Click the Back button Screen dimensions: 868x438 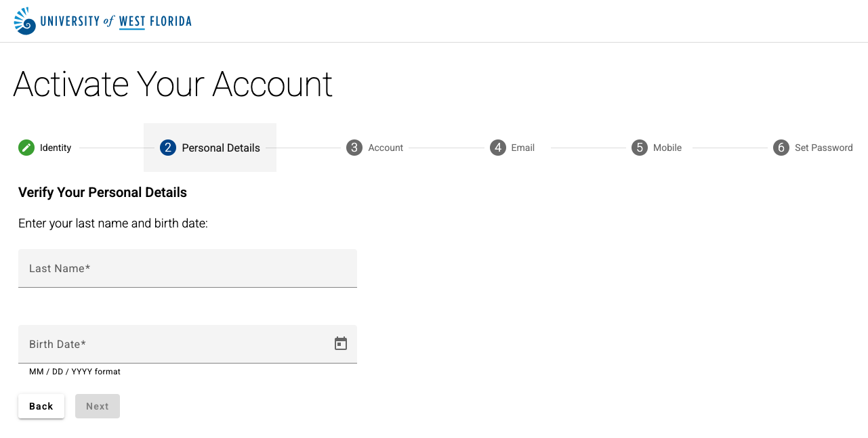pos(41,406)
